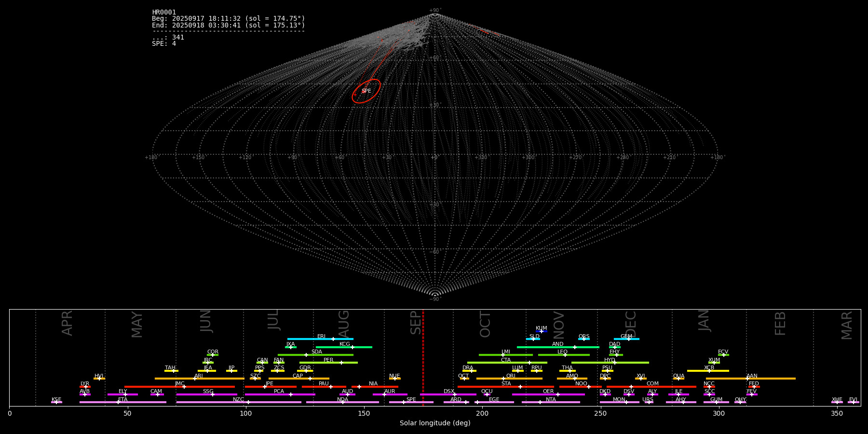Viewport: 868px width, 434px height.
Task: Select the SDA shower label
Action: click(316, 352)
